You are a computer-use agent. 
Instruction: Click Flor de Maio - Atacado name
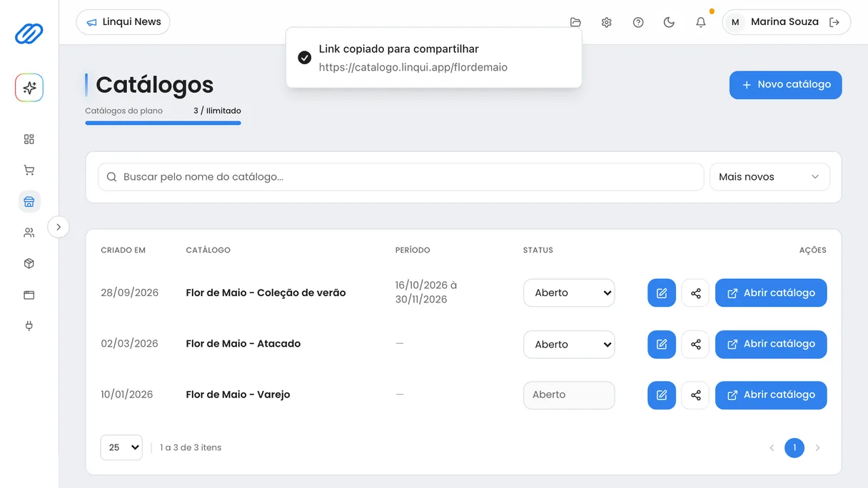pos(243,344)
